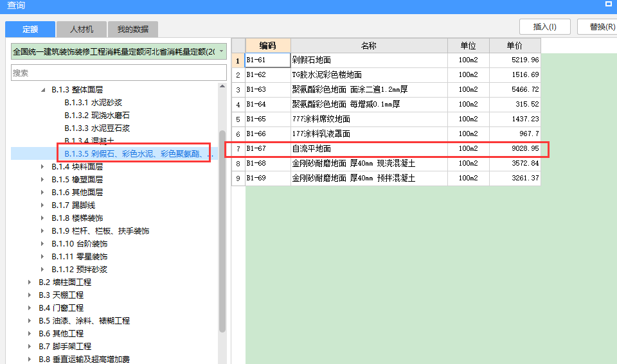Select 聚氨酯彩色地面 每增减0.1mm厚 row

(x=386, y=104)
